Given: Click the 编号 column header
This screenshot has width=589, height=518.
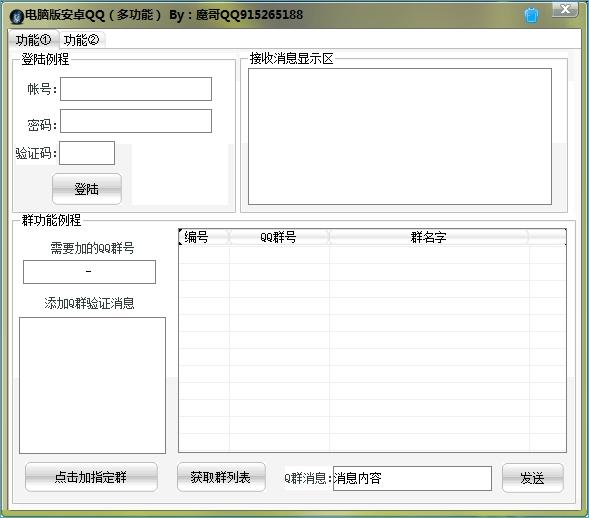Looking at the screenshot, I should coord(204,237).
